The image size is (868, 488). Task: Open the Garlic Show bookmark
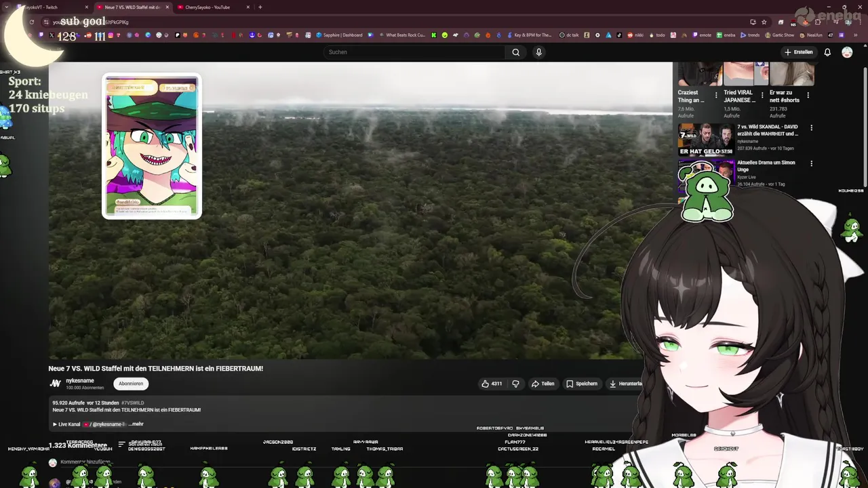[778, 35]
